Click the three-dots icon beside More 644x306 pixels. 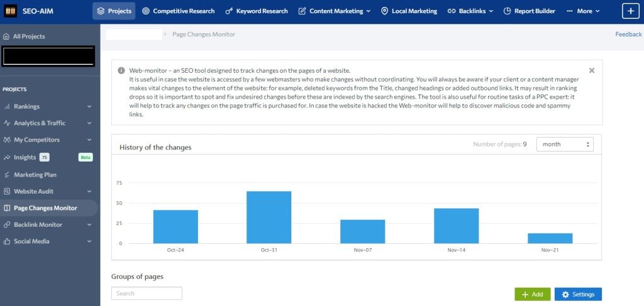click(569, 11)
